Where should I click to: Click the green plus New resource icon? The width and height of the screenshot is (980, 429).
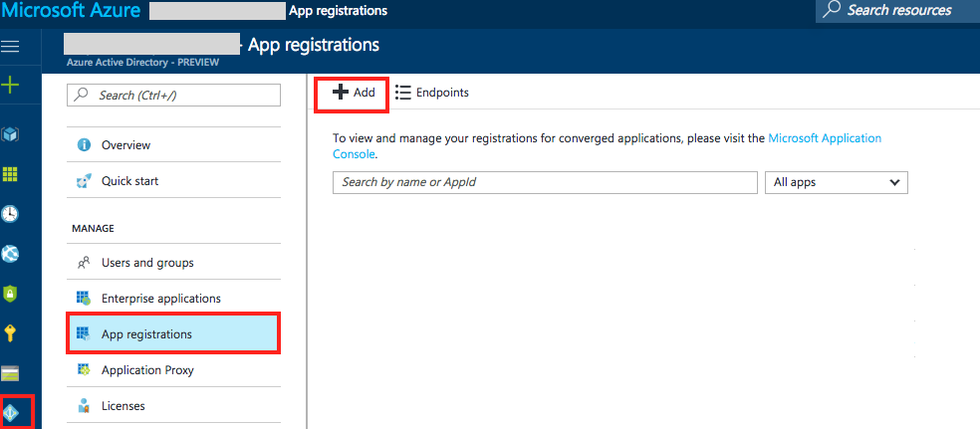pyautogui.click(x=11, y=85)
